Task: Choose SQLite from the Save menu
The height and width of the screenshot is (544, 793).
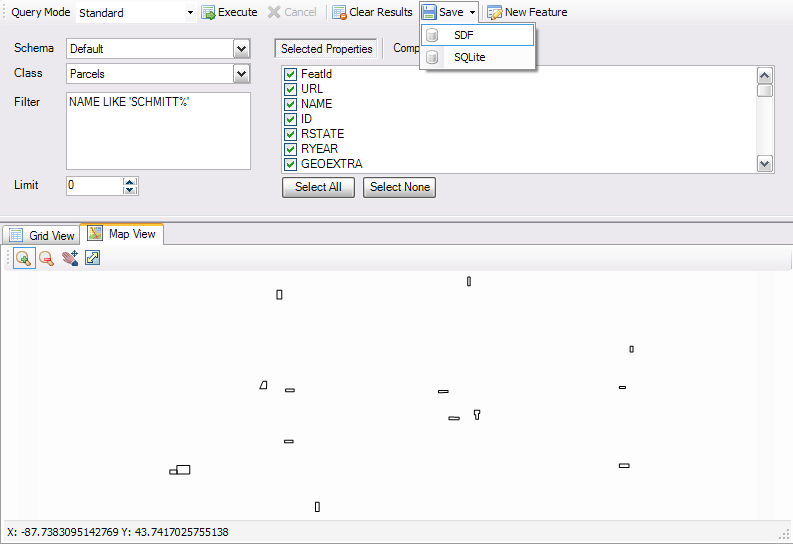Action: 477,57
